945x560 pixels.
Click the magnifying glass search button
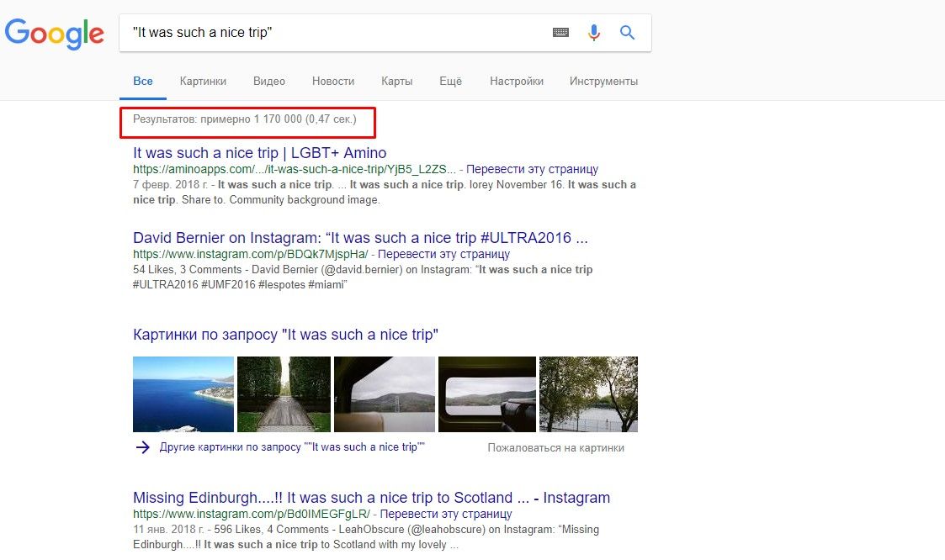(x=627, y=33)
